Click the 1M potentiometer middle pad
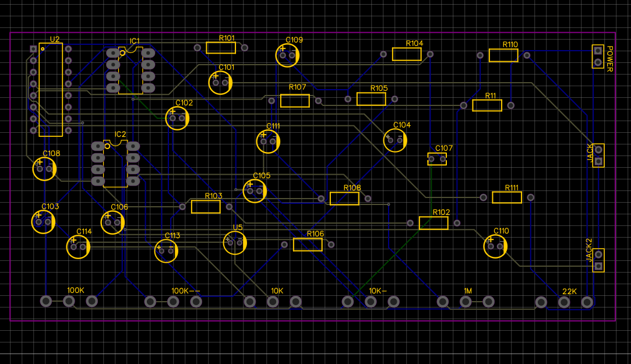631x364 pixels. (466, 301)
